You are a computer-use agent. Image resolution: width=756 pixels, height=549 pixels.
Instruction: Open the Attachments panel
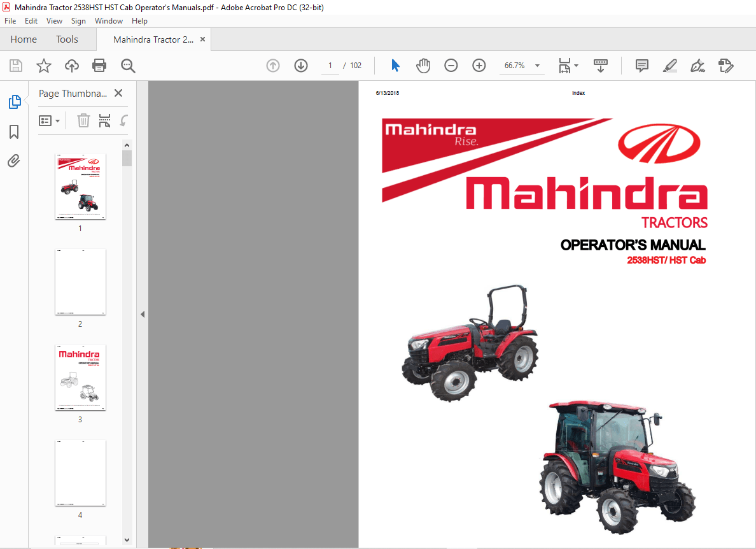point(14,160)
